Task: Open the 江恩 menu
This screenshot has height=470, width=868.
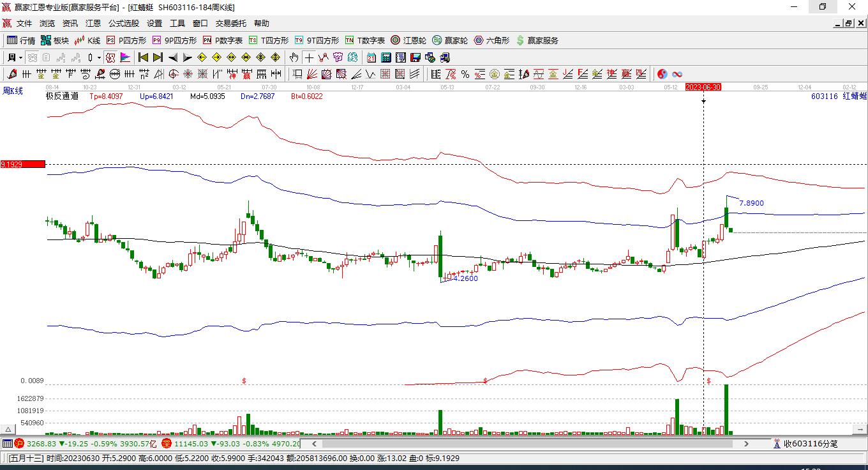Action: pyautogui.click(x=93, y=24)
